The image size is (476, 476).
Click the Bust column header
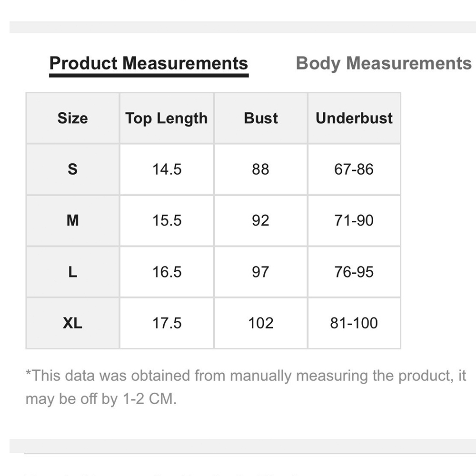(261, 118)
